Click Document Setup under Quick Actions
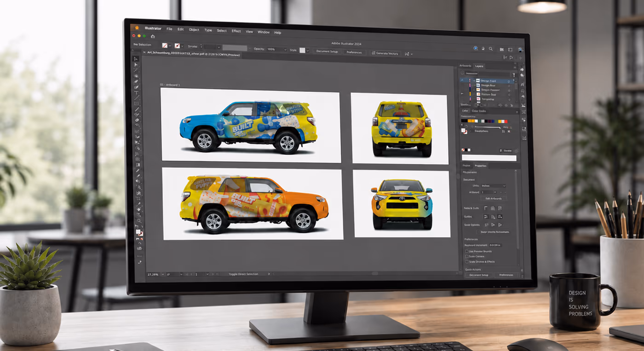644x351 pixels. [x=479, y=275]
